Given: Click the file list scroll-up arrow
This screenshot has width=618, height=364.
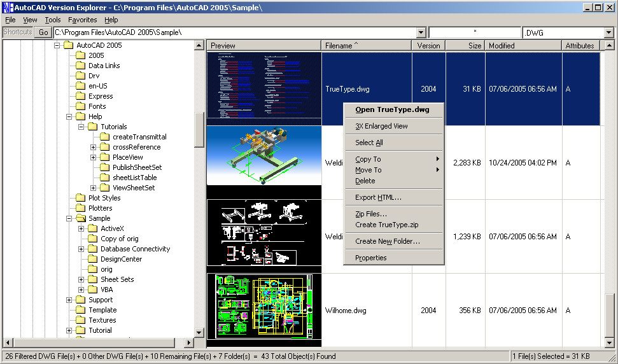Looking at the screenshot, I should click(x=609, y=46).
